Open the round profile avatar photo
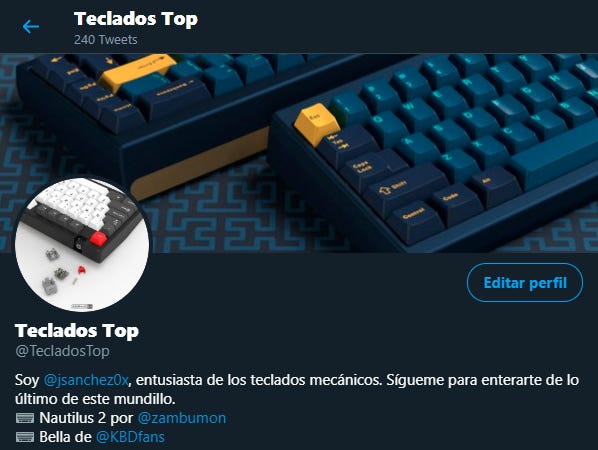This screenshot has height=450, width=598. [82, 244]
